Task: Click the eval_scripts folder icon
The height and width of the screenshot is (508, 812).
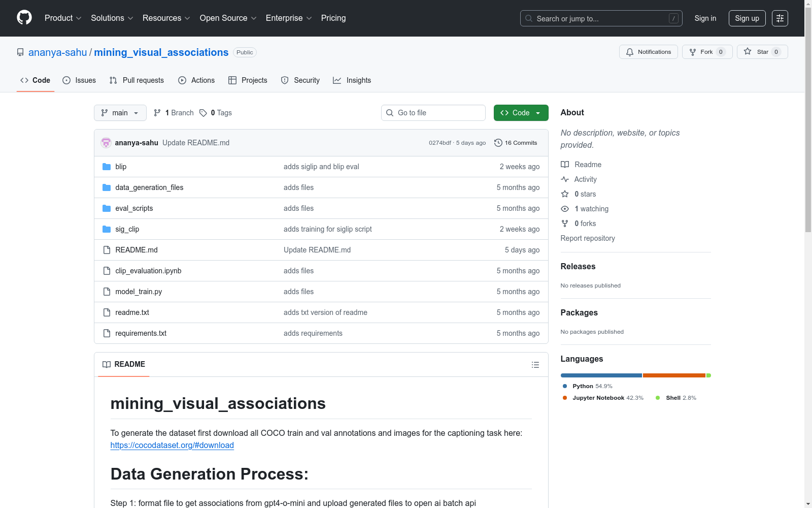Action: click(107, 208)
